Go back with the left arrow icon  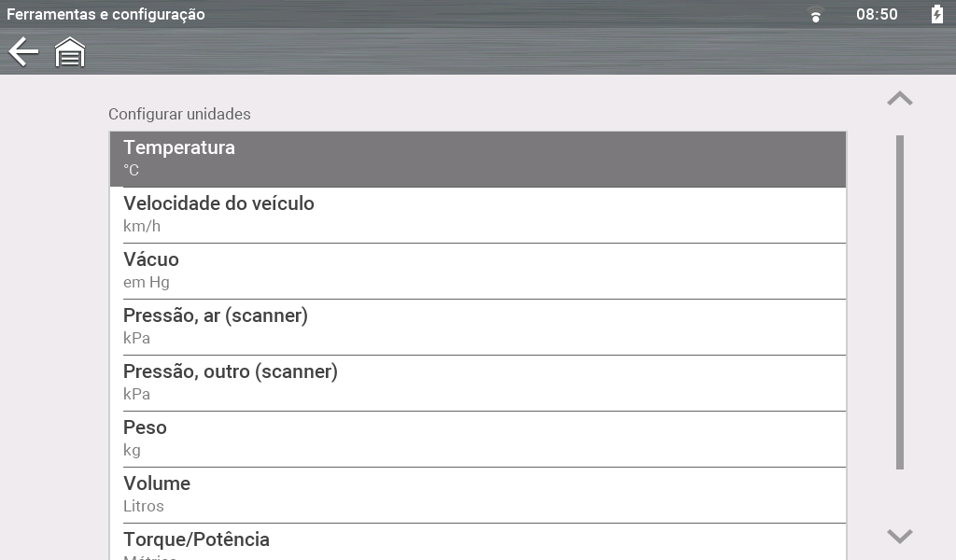click(23, 52)
